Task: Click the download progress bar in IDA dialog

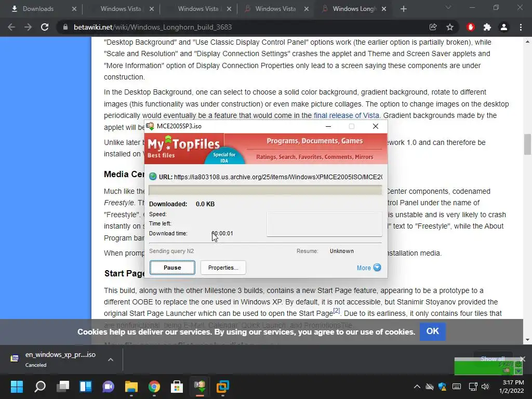Action: 265,190
